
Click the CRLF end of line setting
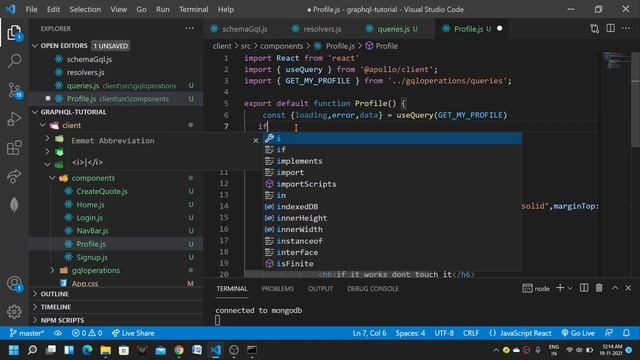pyautogui.click(x=471, y=333)
